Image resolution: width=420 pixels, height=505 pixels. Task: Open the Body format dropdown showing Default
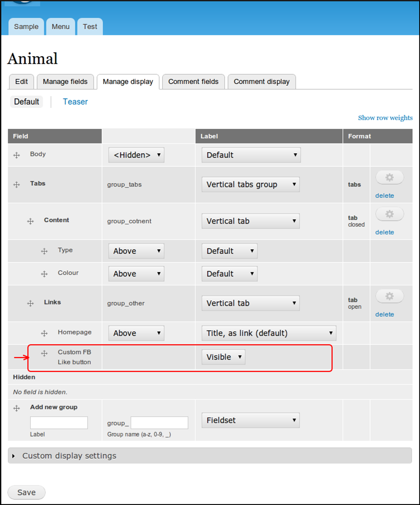(251, 155)
